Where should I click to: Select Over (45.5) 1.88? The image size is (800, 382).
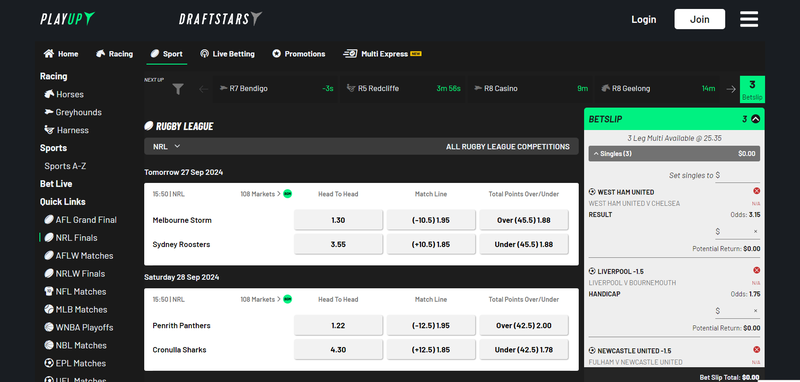tap(524, 220)
